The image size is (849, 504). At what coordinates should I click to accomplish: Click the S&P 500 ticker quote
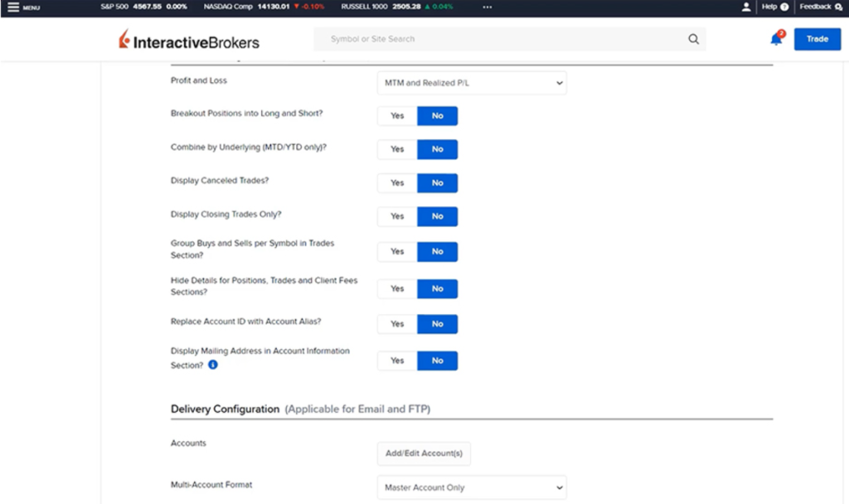(x=143, y=7)
